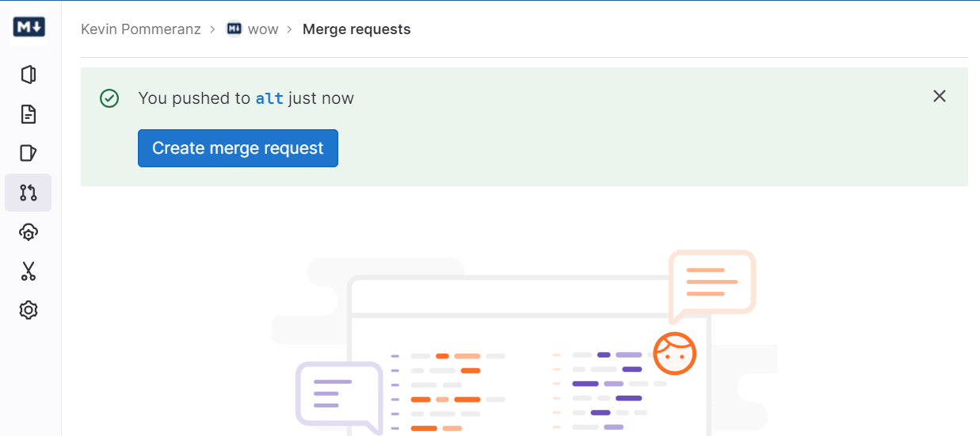Open Snippets via the scissors icon
The height and width of the screenshot is (436, 980).
[x=29, y=271]
